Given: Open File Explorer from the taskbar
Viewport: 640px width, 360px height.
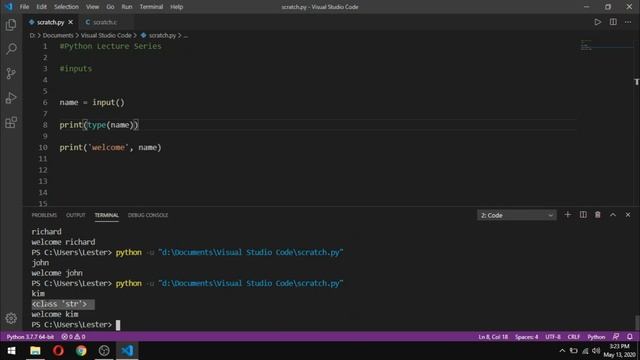Looking at the screenshot, I should click(x=35, y=351).
